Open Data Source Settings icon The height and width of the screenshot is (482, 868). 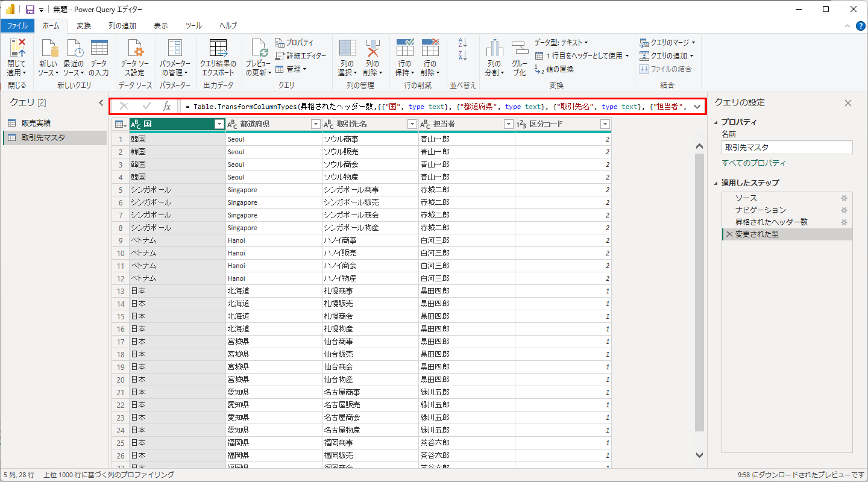pos(135,48)
